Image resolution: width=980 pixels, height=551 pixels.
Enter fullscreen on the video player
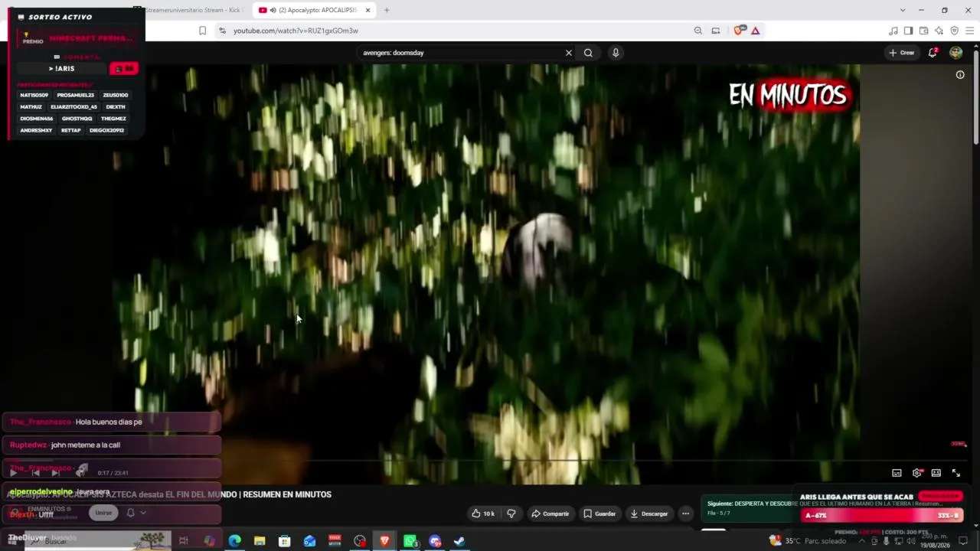tap(955, 473)
